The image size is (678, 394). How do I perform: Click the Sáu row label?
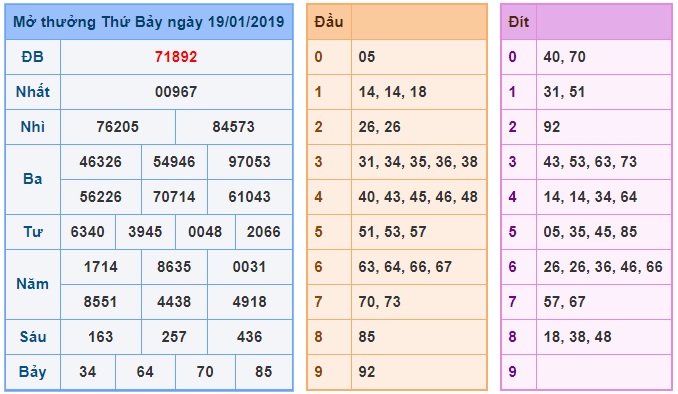(33, 337)
